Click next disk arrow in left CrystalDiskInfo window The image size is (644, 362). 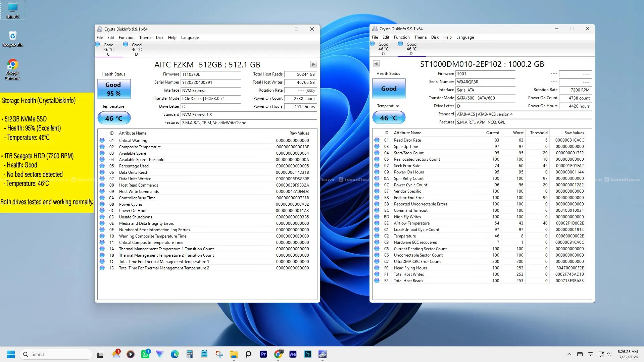pyautogui.click(x=313, y=64)
